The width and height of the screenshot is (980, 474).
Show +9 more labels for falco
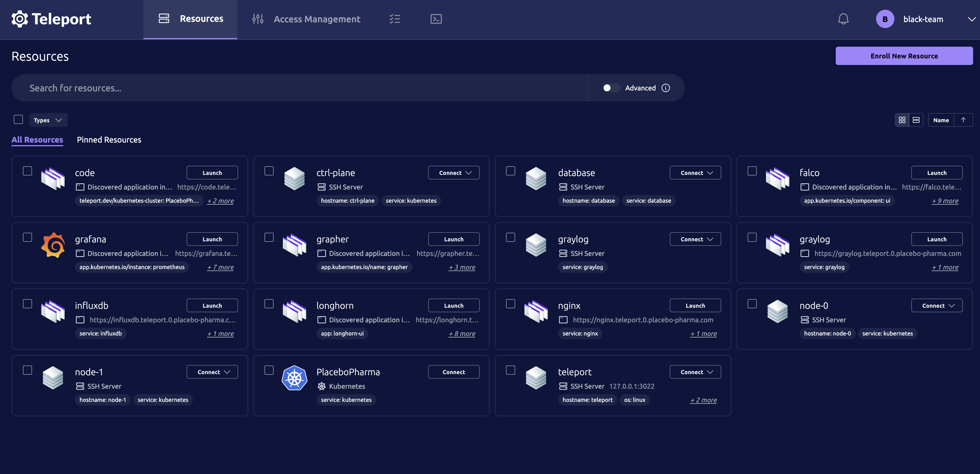pyautogui.click(x=945, y=201)
